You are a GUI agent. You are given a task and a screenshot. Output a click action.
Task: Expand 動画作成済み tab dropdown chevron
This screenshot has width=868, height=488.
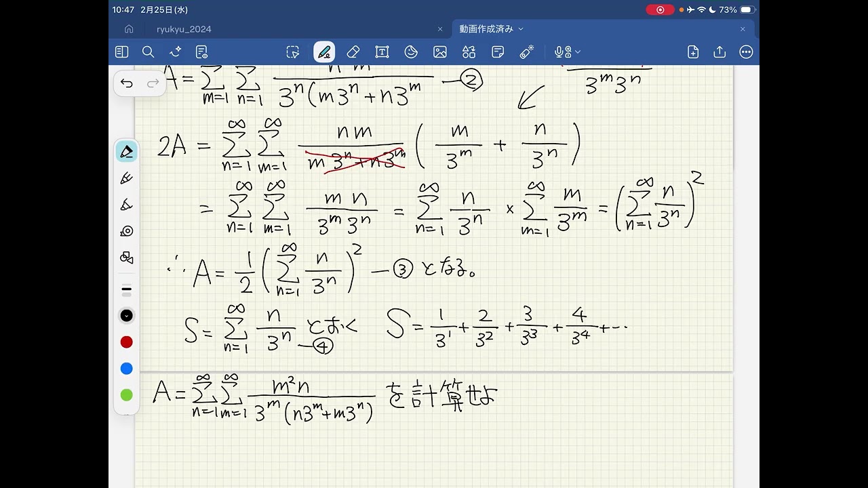521,29
